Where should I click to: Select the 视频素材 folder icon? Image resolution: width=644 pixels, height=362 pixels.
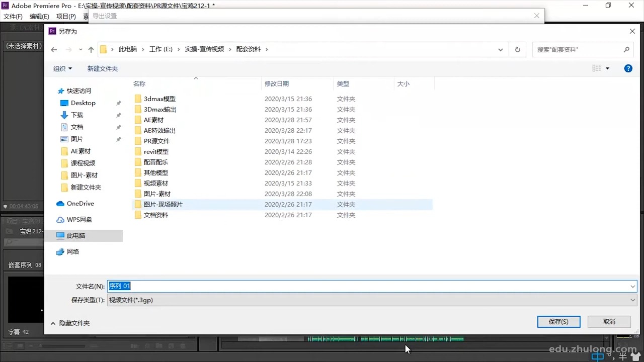(x=138, y=183)
